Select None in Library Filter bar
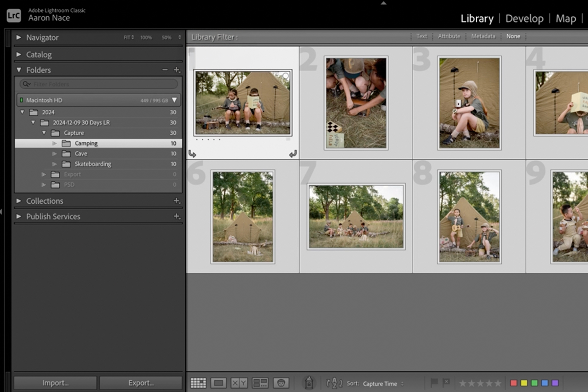The image size is (588, 392). pos(513,36)
